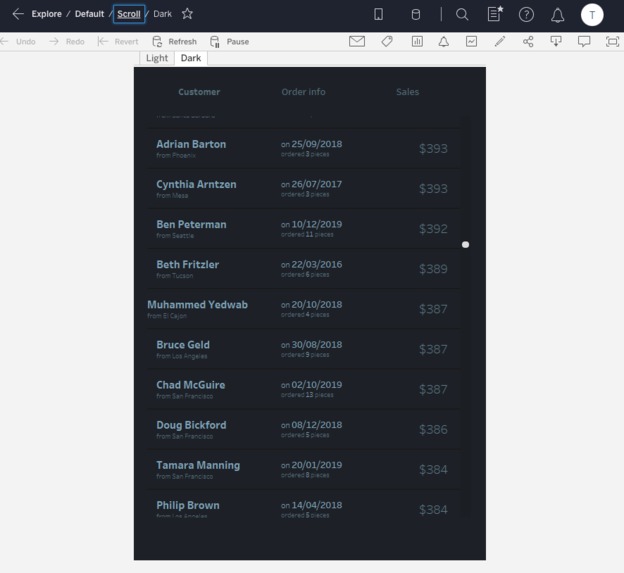The width and height of the screenshot is (624, 573).
Task: Click the Redo button
Action: click(67, 41)
